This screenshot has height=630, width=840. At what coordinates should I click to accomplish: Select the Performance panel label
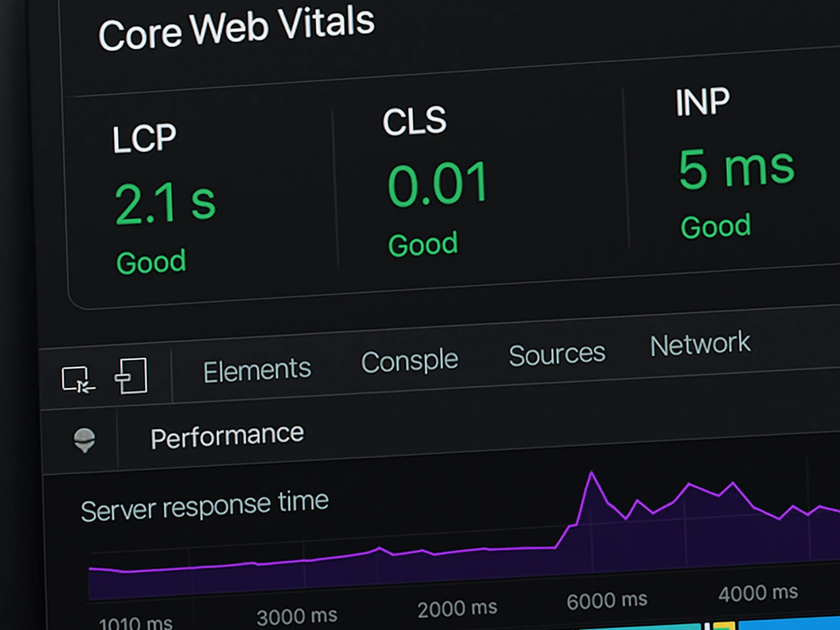tap(227, 436)
